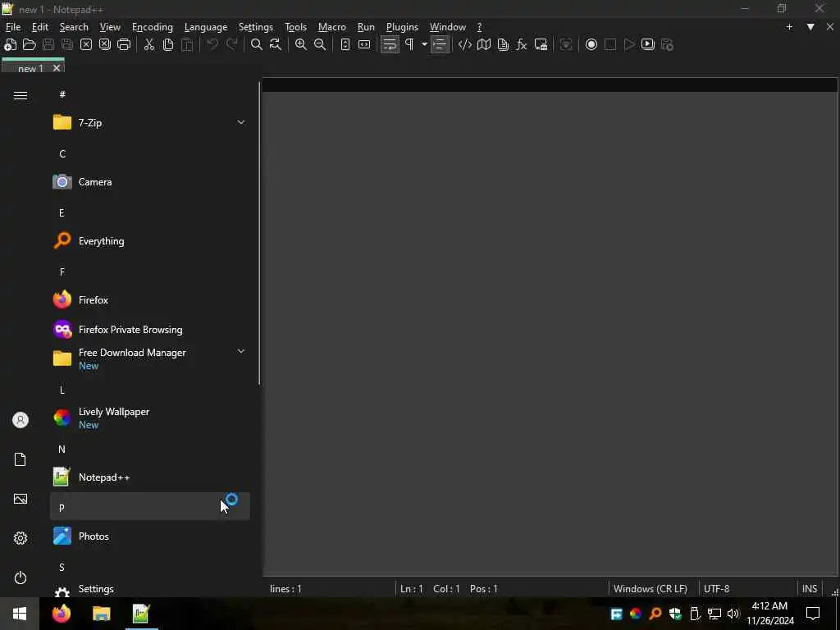Open the notification center icon
Screen dimensions: 840x630
click(x=813, y=614)
